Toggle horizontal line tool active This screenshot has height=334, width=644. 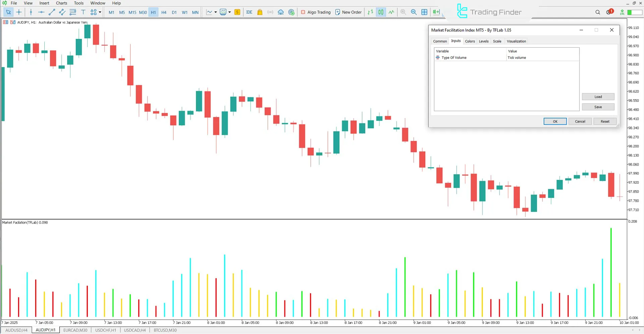click(x=41, y=12)
